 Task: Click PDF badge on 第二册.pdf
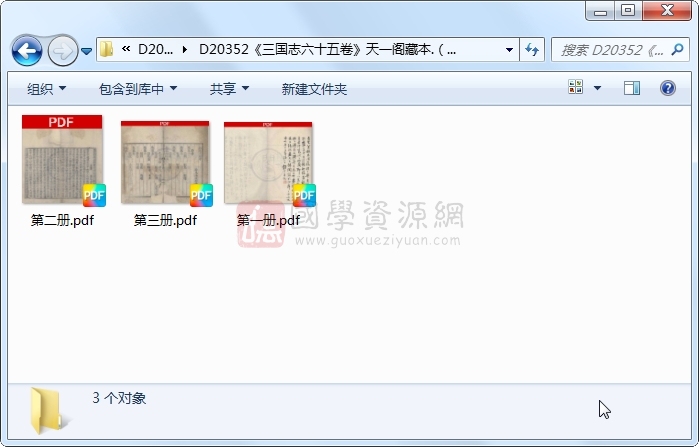(x=94, y=195)
